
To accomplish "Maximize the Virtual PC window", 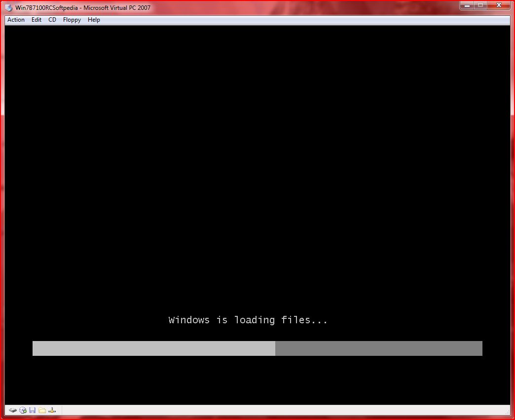I will pyautogui.click(x=480, y=5).
